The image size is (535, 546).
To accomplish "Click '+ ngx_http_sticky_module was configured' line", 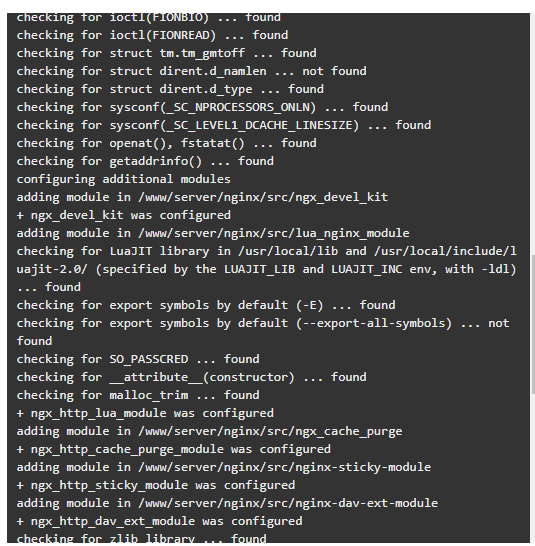I will point(156,485).
